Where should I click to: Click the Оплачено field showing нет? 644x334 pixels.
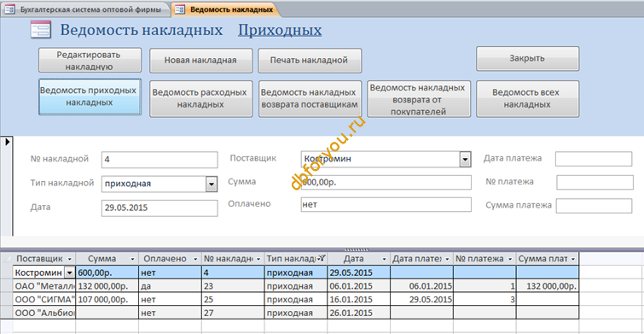point(386,204)
